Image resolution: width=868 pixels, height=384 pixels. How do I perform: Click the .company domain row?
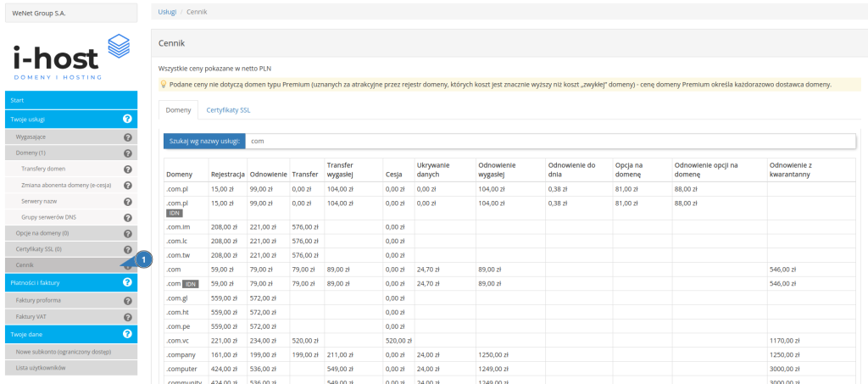(x=509, y=354)
